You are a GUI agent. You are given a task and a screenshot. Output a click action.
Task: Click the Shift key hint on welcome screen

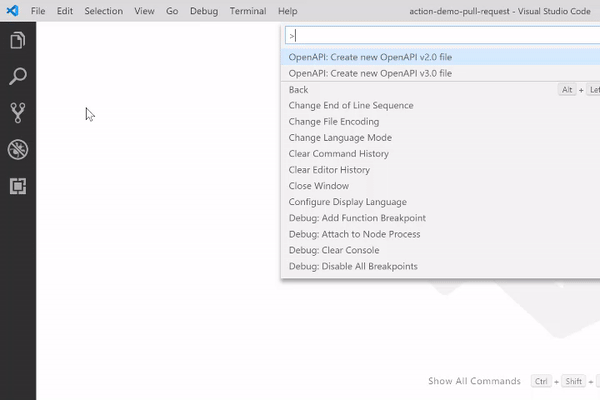click(x=573, y=381)
